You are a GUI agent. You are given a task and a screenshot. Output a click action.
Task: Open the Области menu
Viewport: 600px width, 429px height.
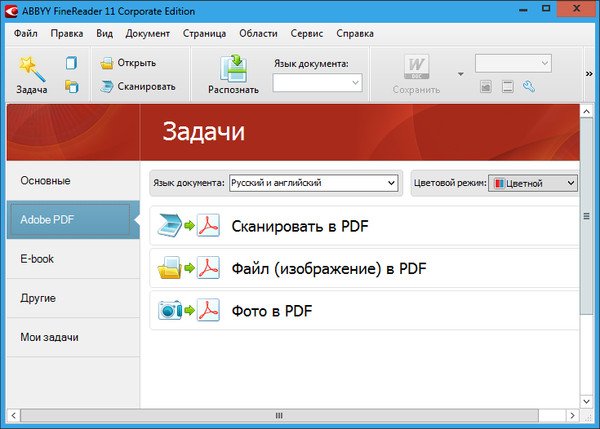[x=258, y=34]
